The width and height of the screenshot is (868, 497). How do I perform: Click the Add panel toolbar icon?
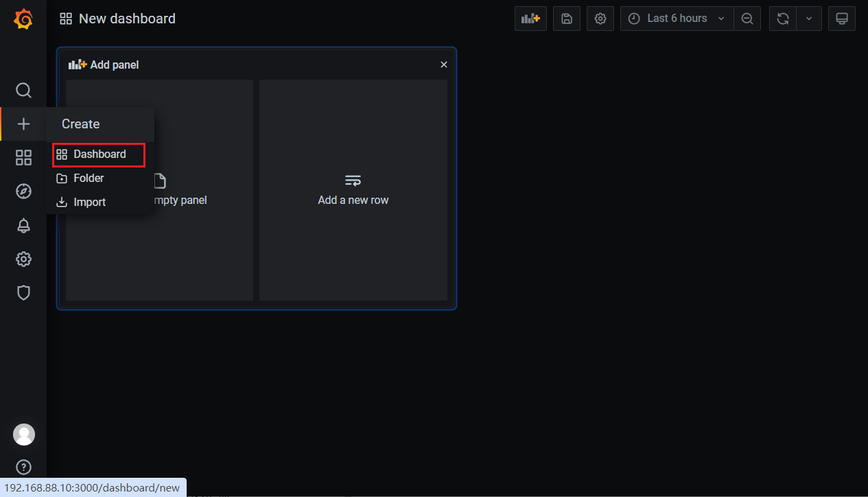tap(530, 19)
